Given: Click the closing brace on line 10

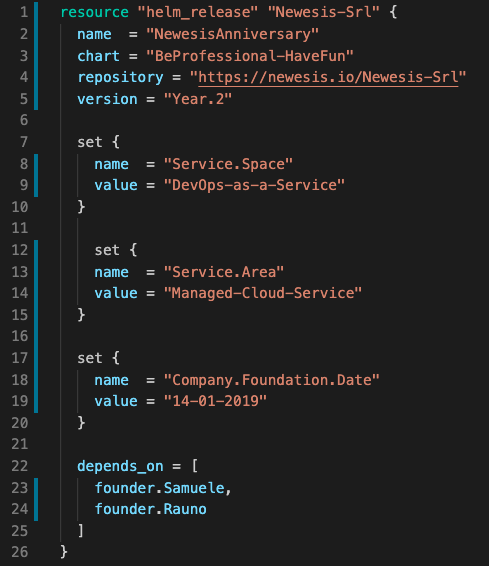Looking at the screenshot, I should tap(82, 207).
